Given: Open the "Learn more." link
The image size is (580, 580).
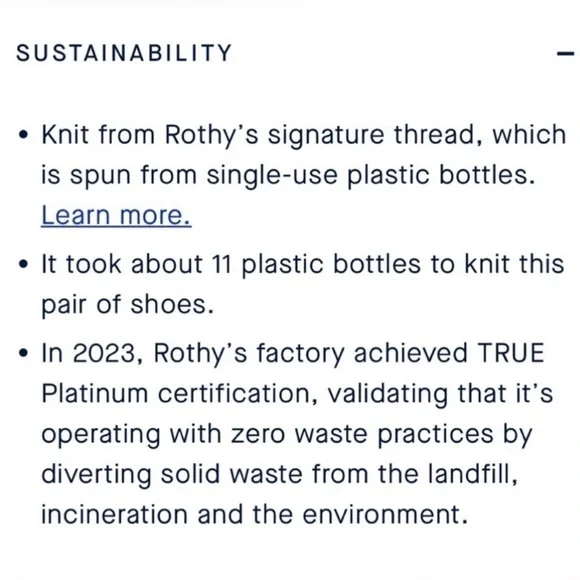Looking at the screenshot, I should 116,215.
